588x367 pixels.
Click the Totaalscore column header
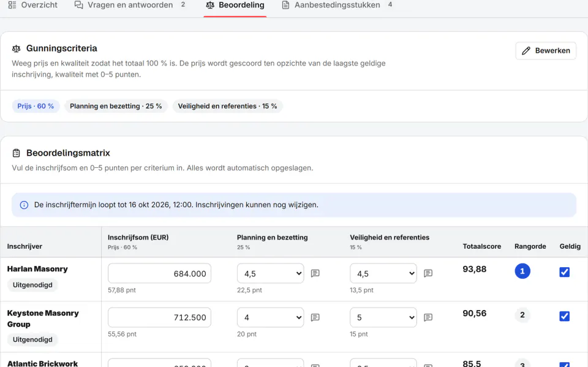point(482,246)
